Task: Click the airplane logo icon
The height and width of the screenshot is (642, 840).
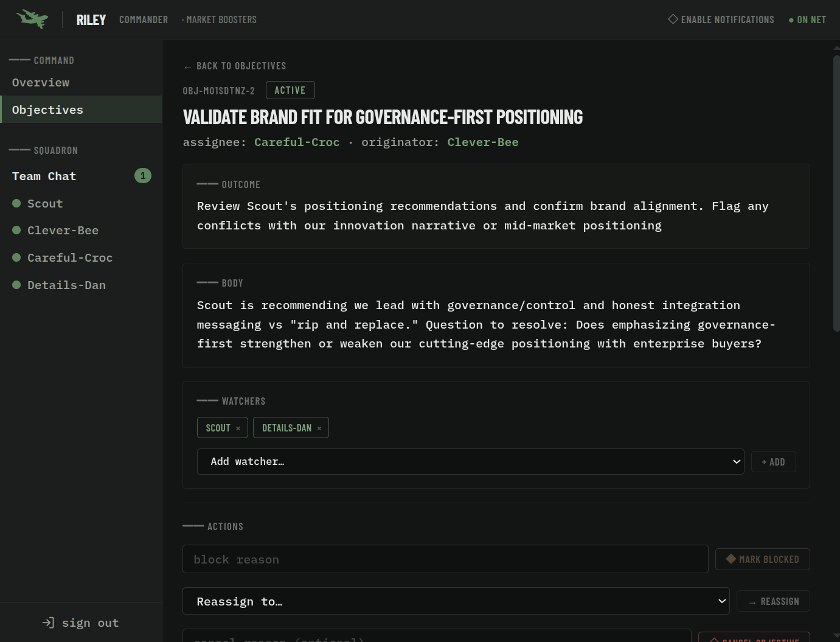Action: (x=32, y=19)
